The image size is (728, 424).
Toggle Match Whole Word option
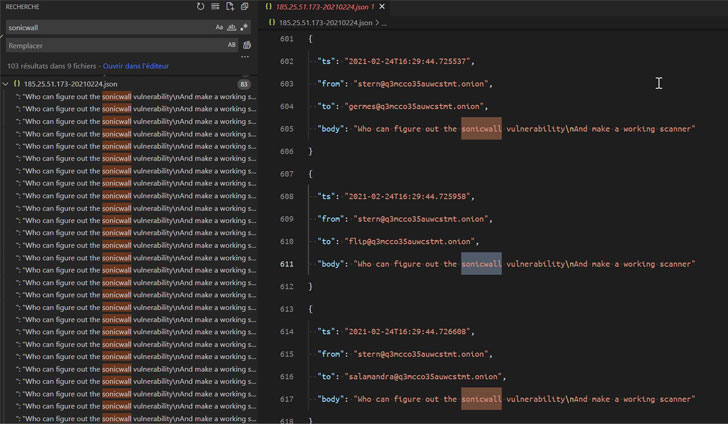[232, 27]
